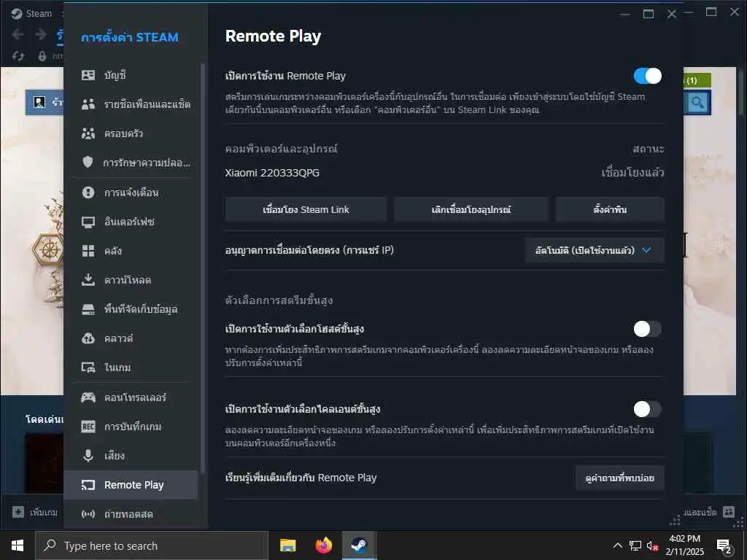This screenshot has width=747, height=560.
Task: Click the Controller gamepad icon
Action: point(88,397)
